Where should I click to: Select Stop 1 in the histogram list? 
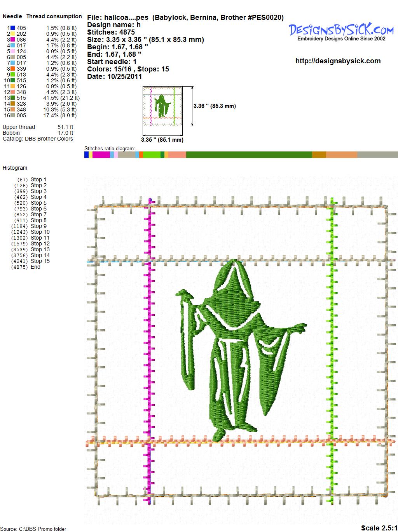tap(38, 179)
